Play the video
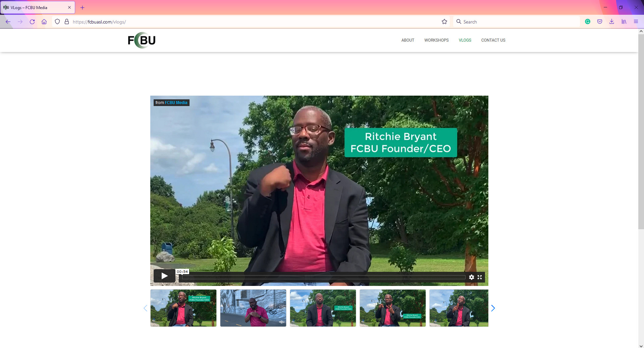This screenshot has height=348, width=644. click(x=164, y=276)
